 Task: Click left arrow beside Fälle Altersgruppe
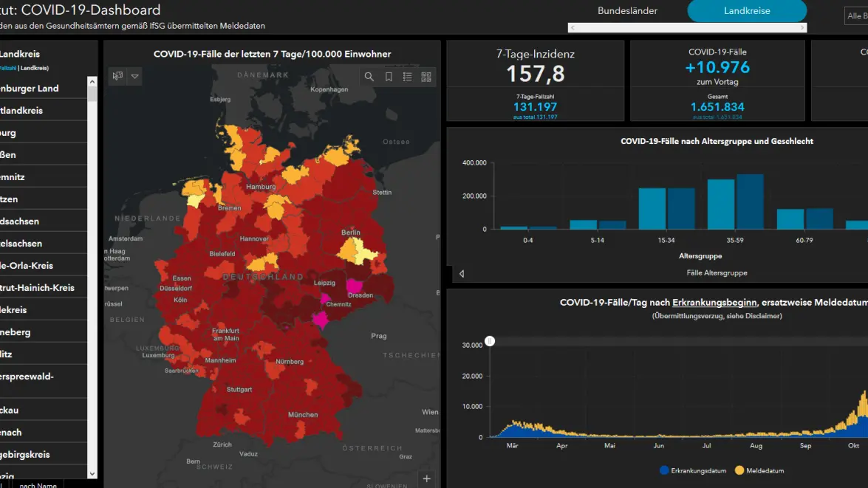pyautogui.click(x=462, y=273)
